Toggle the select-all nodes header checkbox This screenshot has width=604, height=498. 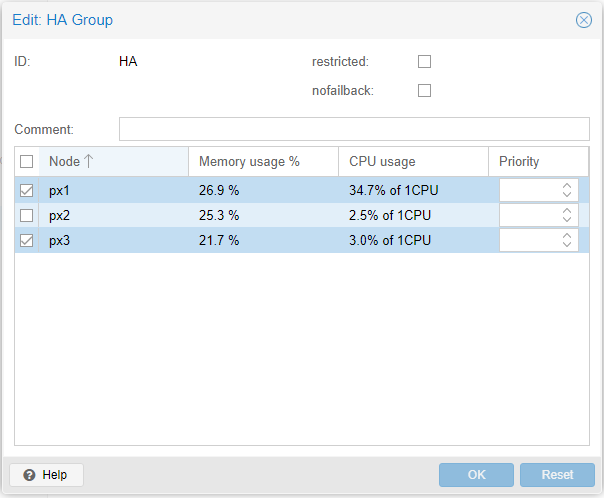coord(27,162)
